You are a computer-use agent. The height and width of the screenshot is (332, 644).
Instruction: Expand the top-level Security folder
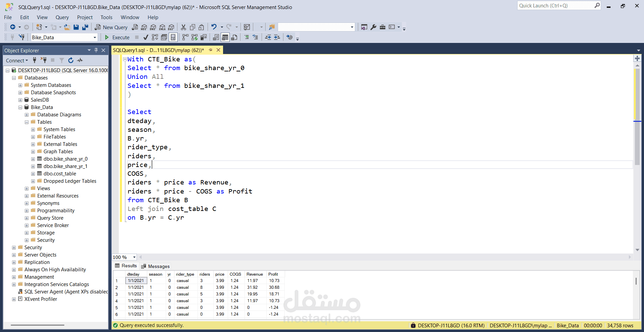[14, 247]
